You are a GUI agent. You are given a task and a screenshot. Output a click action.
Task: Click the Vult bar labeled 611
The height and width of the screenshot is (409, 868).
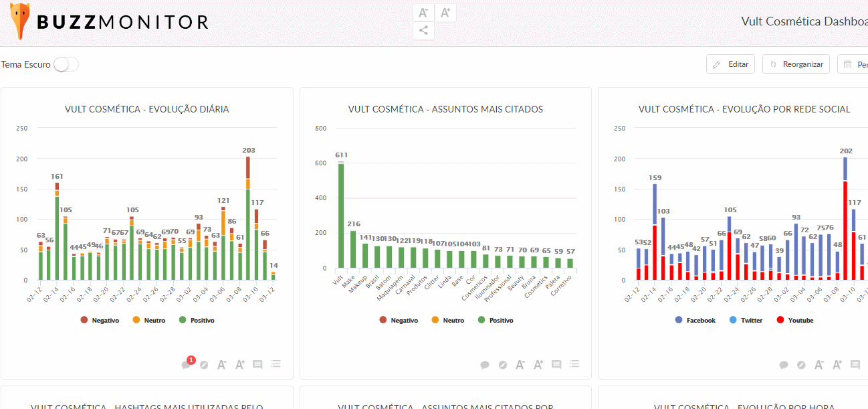[341, 216]
